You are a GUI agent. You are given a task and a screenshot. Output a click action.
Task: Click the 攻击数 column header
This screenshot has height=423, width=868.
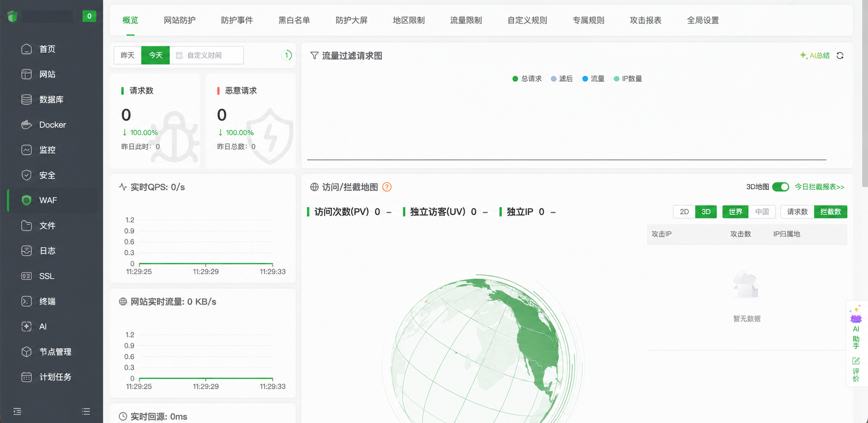tap(740, 234)
